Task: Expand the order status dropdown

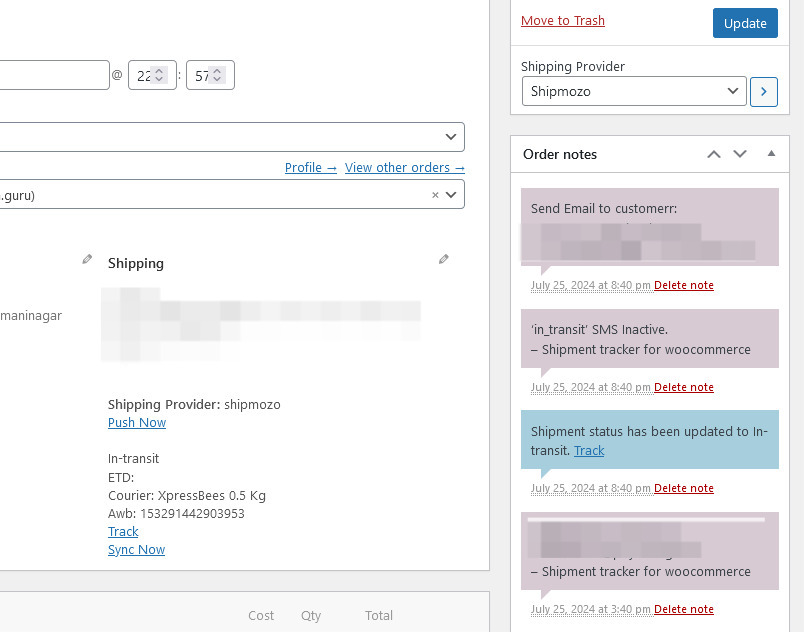Action: 232,137
